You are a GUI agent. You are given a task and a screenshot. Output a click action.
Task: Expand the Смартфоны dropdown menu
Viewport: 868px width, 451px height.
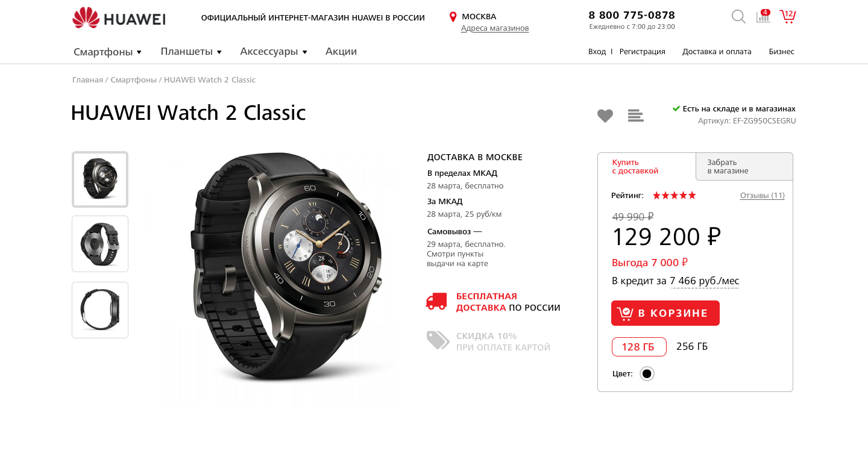pyautogui.click(x=107, y=52)
